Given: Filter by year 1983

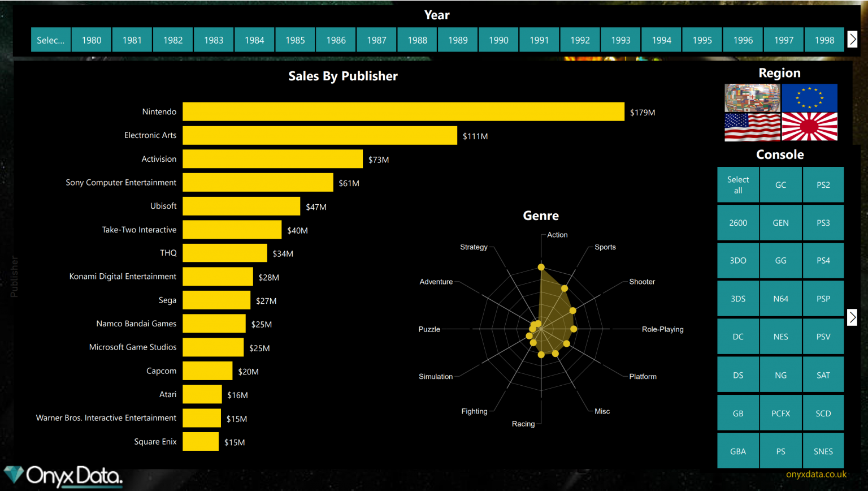Looking at the screenshot, I should [x=214, y=40].
